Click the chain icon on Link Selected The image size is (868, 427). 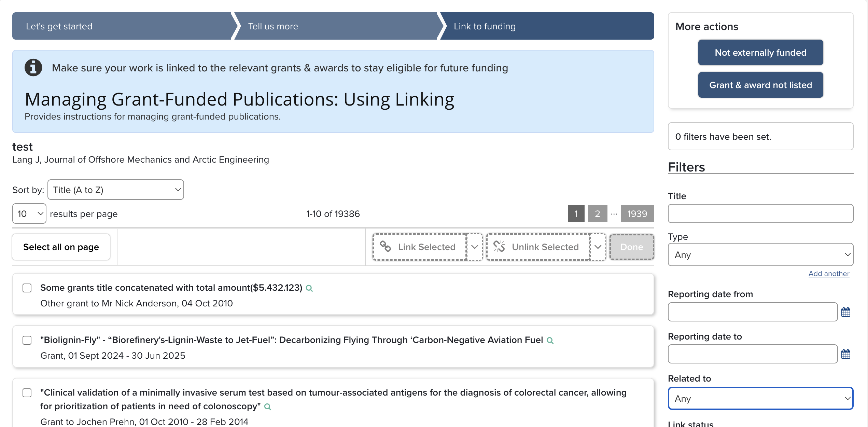[385, 247]
